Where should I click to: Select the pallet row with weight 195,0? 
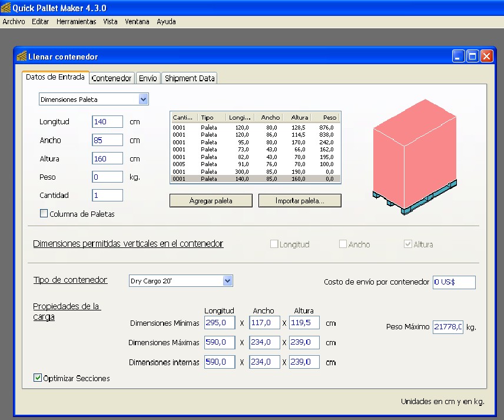[x=255, y=157]
